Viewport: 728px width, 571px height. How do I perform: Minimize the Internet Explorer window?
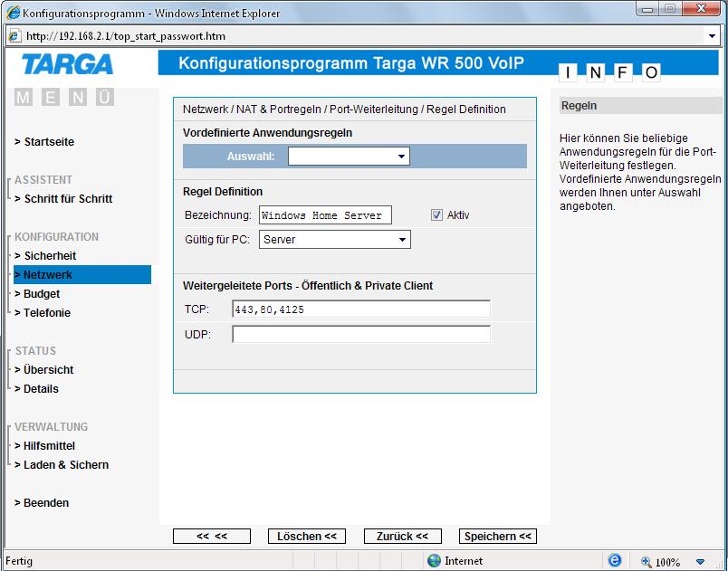point(647,9)
